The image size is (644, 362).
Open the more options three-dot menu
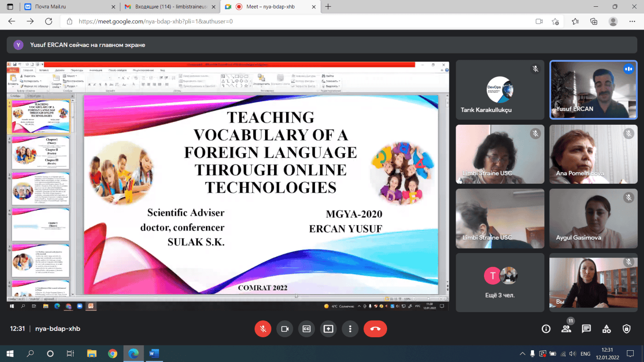point(350,329)
